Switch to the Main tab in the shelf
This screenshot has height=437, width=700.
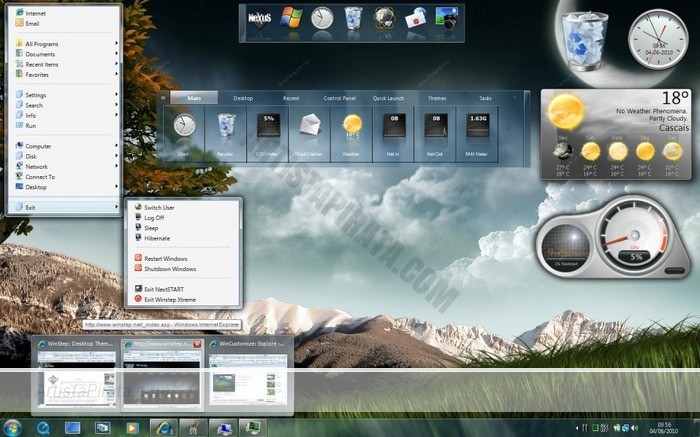[x=194, y=98]
